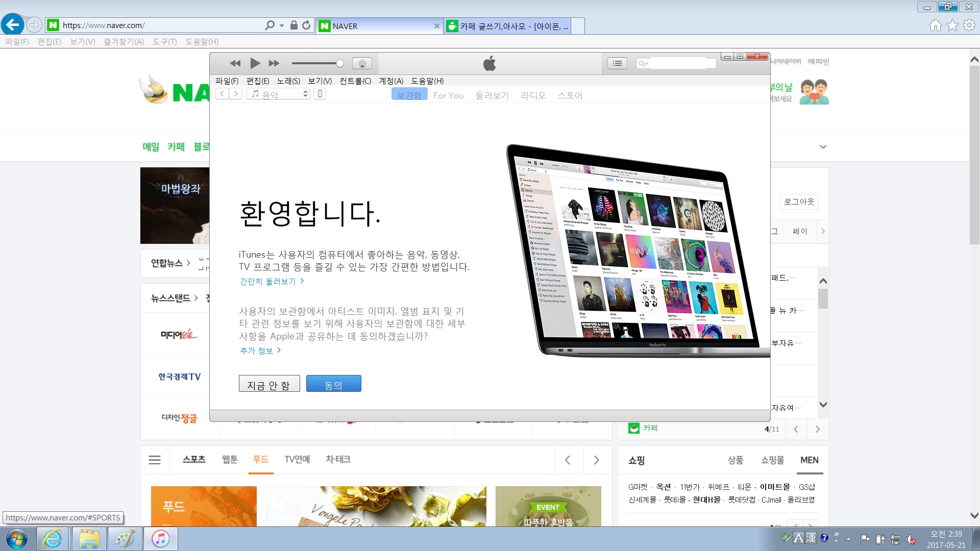Click the 동의 agree button
Image resolution: width=980 pixels, height=551 pixels.
tap(333, 384)
